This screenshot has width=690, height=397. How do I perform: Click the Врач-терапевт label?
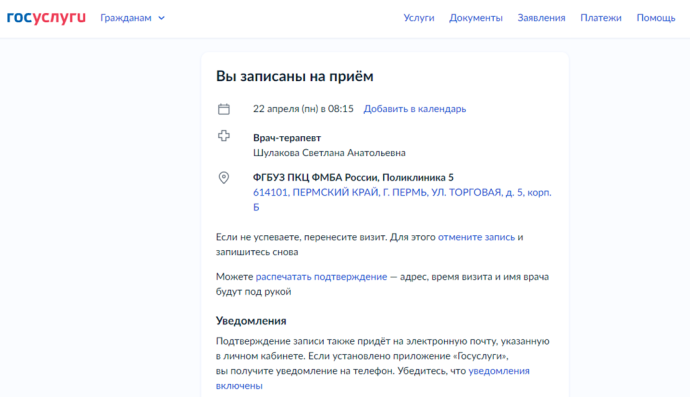point(287,138)
